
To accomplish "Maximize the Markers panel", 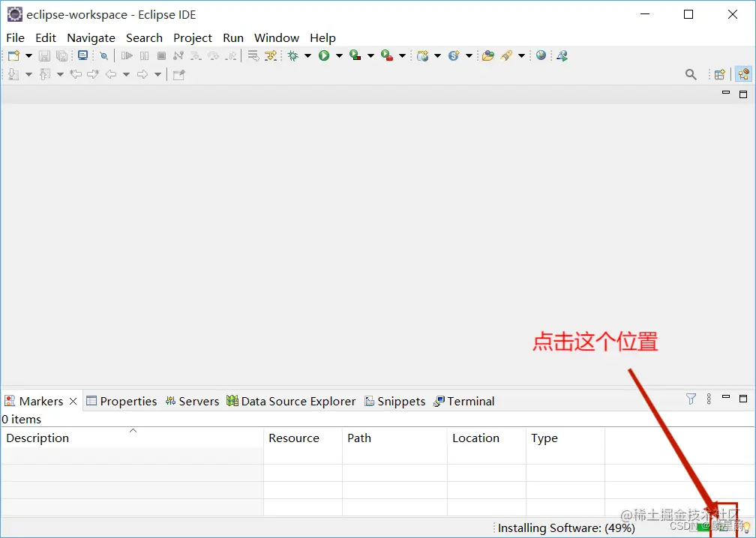I will pos(743,399).
